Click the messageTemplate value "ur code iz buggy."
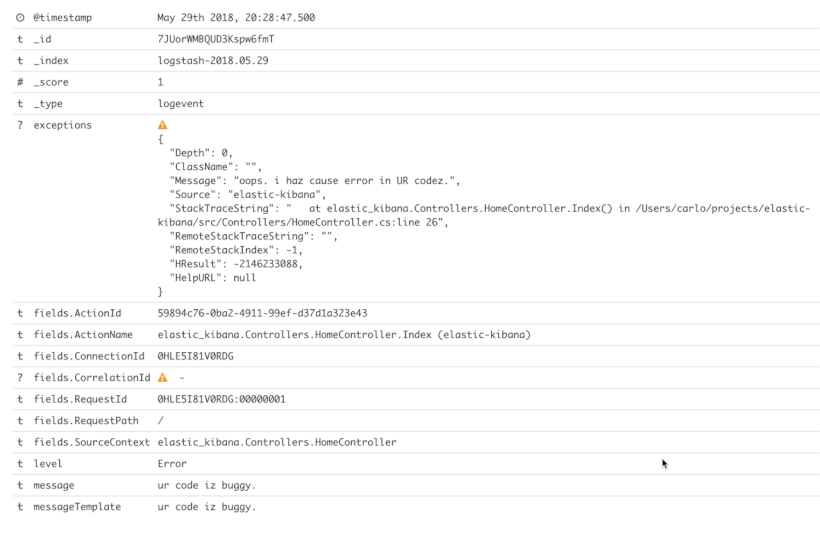Viewport: 820px width, 536px height. (207, 506)
